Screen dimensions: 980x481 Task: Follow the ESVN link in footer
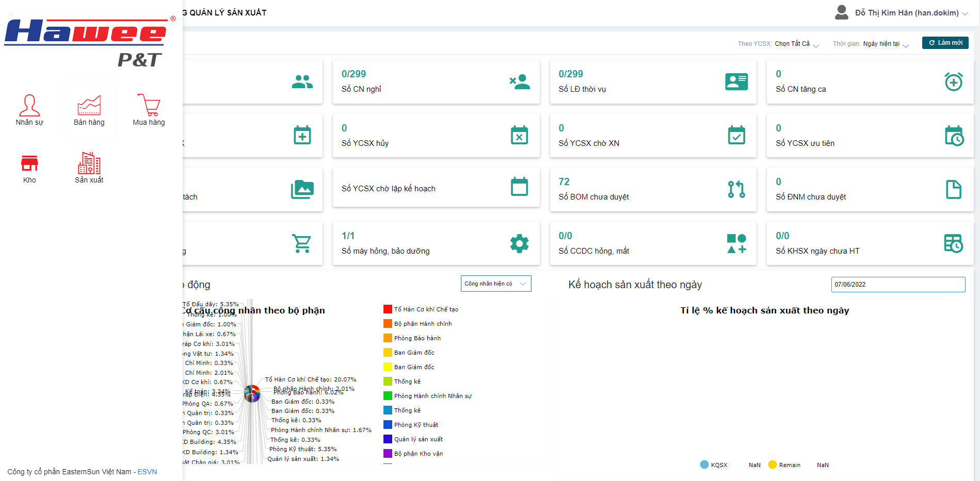147,472
